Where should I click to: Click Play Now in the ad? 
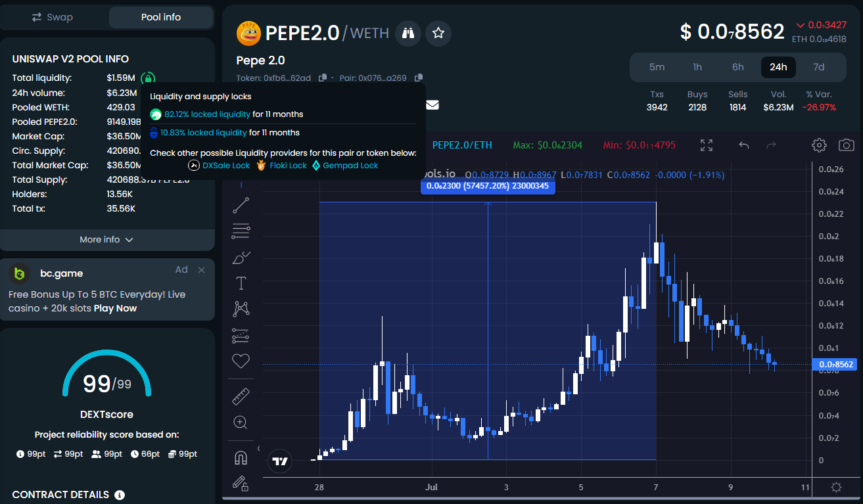pos(115,308)
